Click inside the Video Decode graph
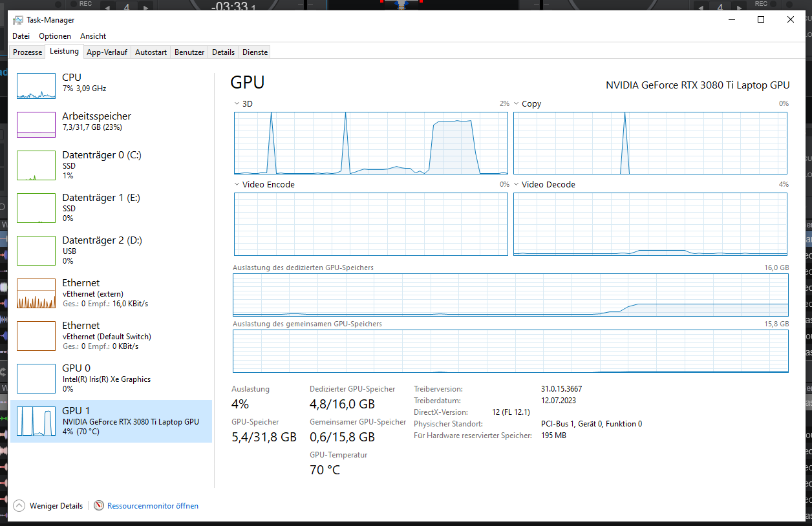 click(650, 224)
